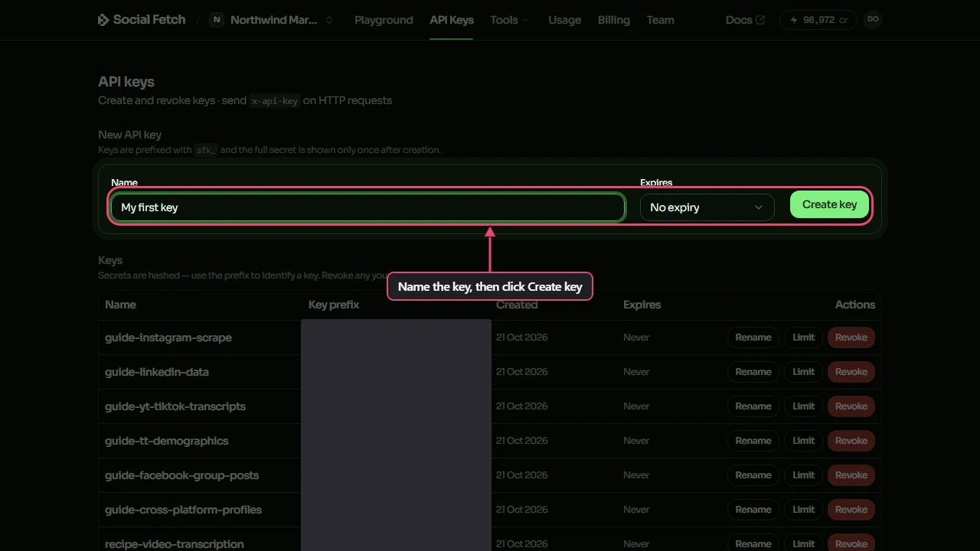This screenshot has height=551, width=980.
Task: Select the guide-tt-demographics key name
Action: [167, 441]
